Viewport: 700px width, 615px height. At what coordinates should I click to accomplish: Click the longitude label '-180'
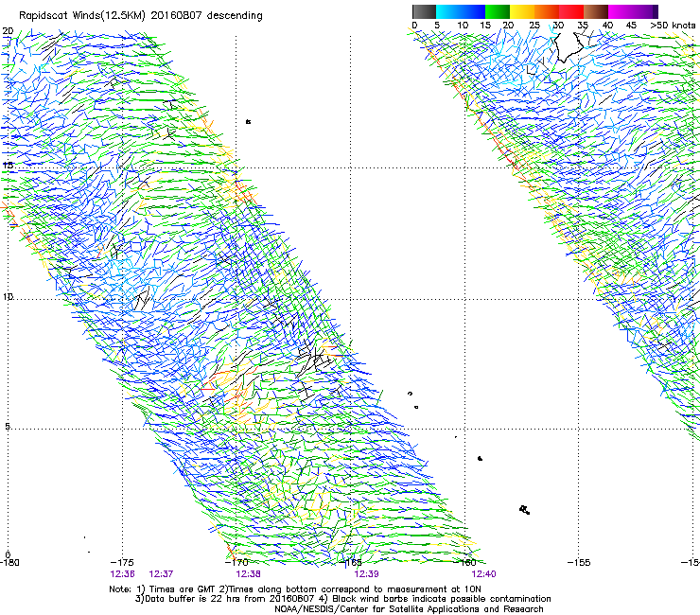(x=9, y=563)
